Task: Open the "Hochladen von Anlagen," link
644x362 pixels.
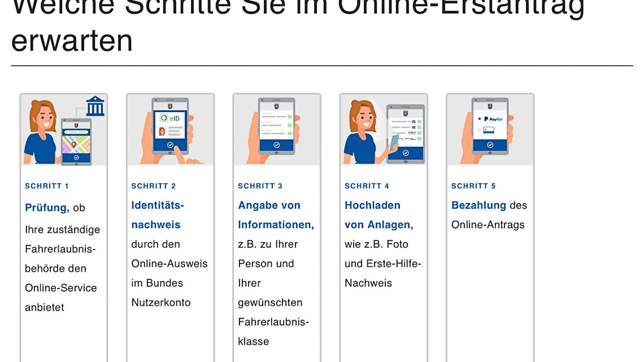Action: (378, 215)
